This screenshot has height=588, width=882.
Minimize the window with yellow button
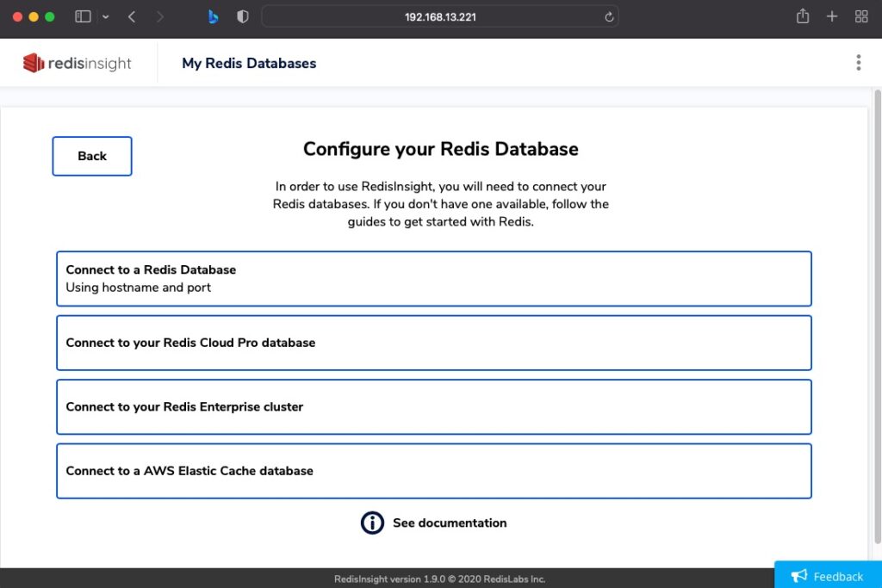(x=34, y=17)
